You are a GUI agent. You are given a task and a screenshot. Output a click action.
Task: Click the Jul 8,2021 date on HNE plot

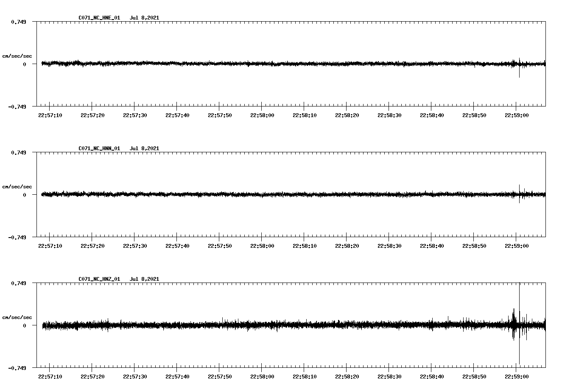coord(144,18)
